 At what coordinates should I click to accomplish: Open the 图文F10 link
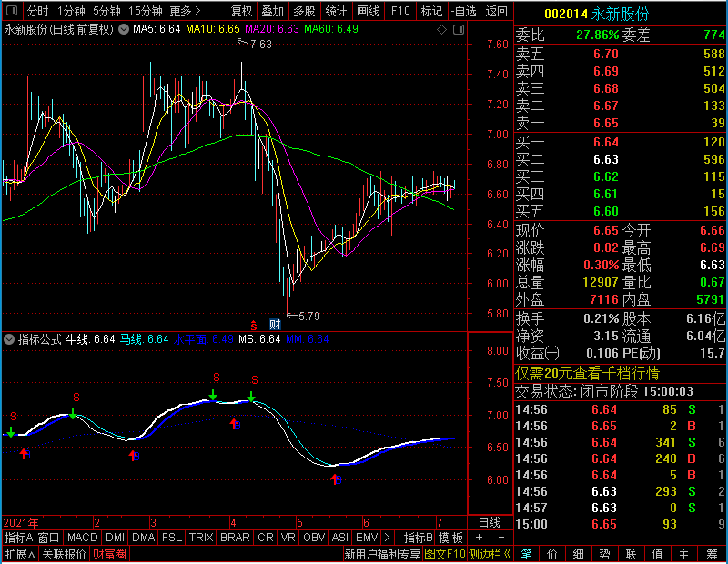[445, 554]
